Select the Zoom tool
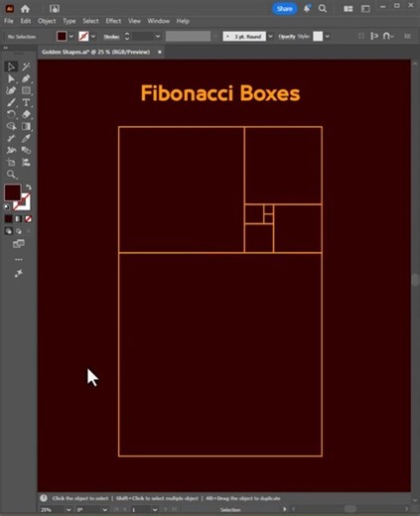 pyautogui.click(x=11, y=175)
